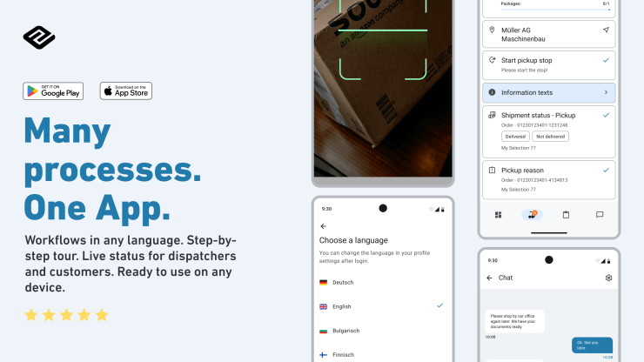Click the Müller AG Maschinenbau address text

523,35
